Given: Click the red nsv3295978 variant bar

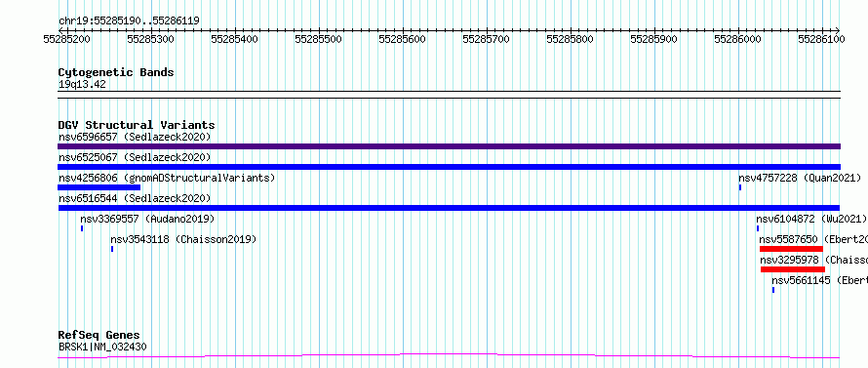Looking at the screenshot, I should (x=793, y=269).
